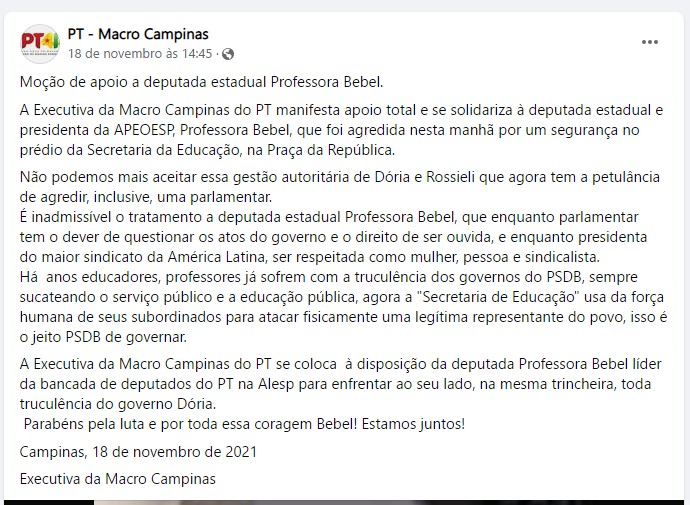Click the date line 'Campinas, 18 de novembro de 2021'
The image size is (690, 505).
138,451
